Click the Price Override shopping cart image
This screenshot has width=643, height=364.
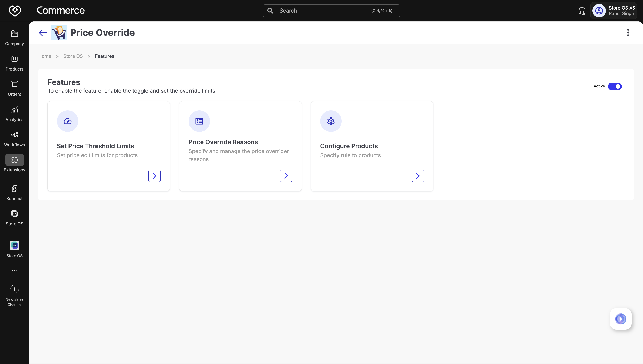tap(59, 32)
